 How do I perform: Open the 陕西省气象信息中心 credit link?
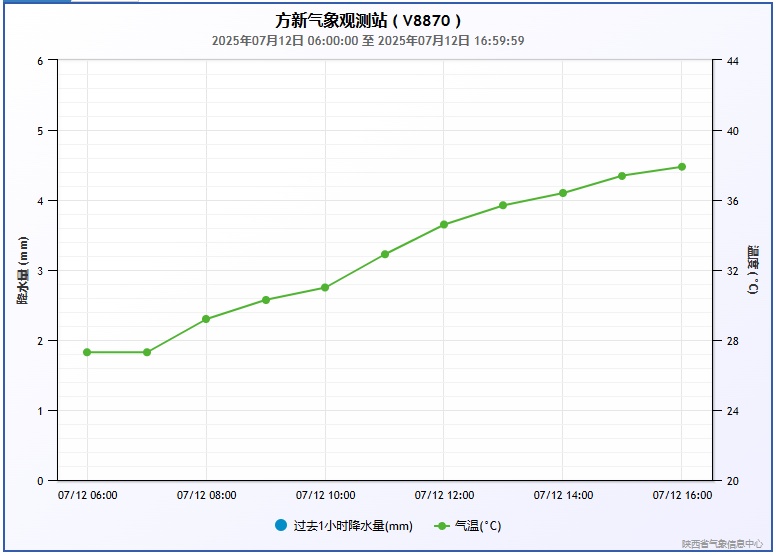tap(722, 544)
